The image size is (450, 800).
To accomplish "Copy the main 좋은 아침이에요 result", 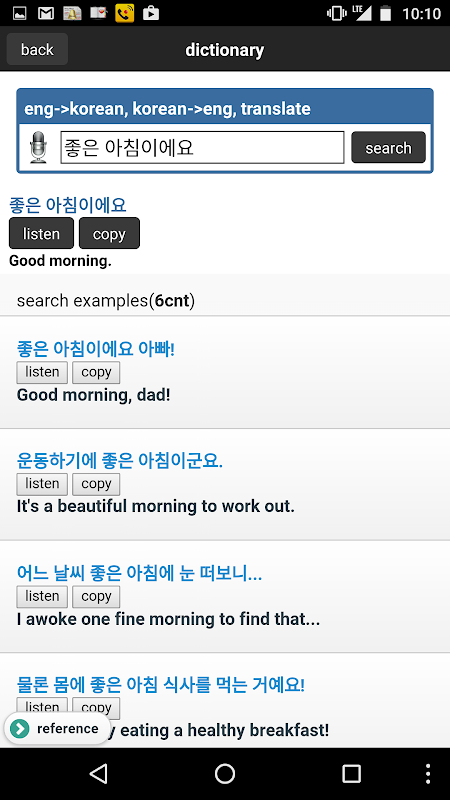I will 109,233.
